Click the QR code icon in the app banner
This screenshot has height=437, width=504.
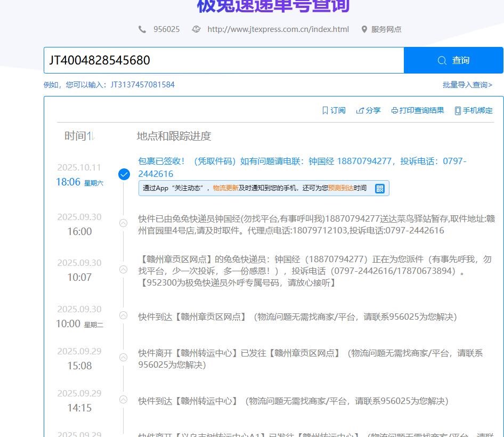pos(379,188)
